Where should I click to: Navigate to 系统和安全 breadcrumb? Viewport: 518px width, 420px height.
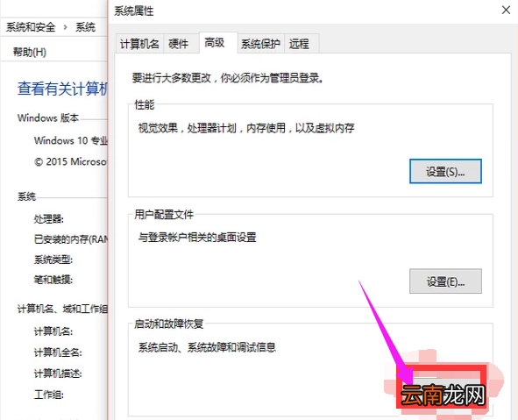pyautogui.click(x=31, y=27)
